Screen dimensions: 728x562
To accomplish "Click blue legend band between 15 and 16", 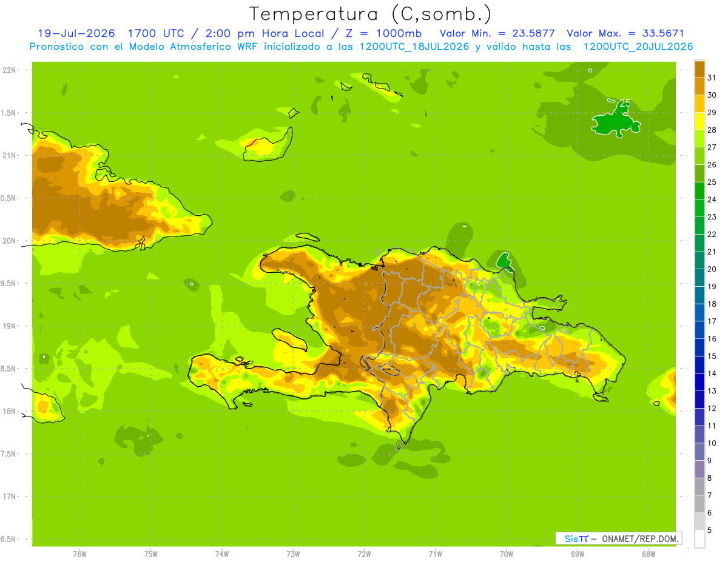I will pyautogui.click(x=699, y=347).
